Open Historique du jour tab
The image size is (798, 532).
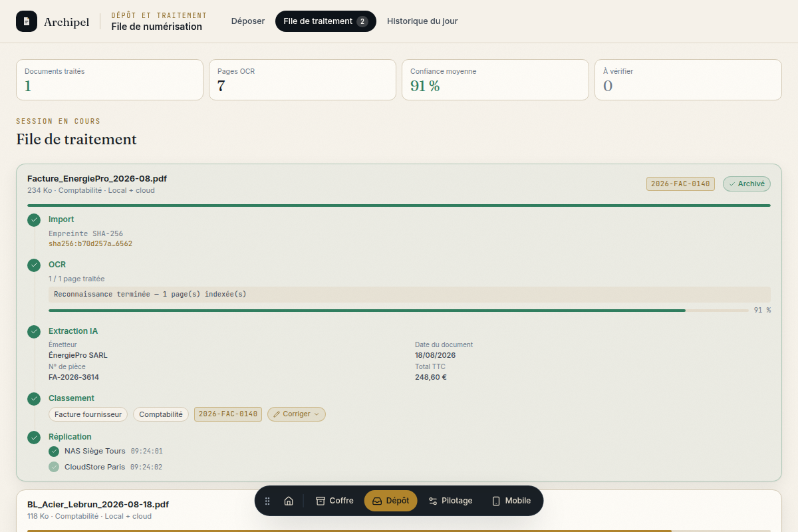point(422,21)
